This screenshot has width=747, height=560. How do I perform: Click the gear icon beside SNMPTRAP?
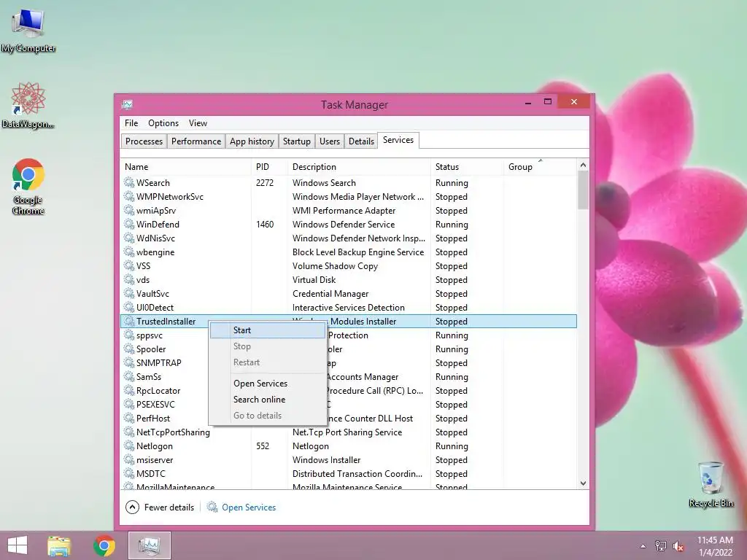click(129, 362)
